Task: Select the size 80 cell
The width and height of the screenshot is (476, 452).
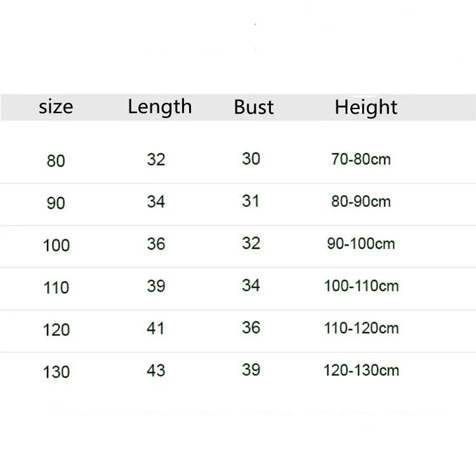Action: coord(56,161)
